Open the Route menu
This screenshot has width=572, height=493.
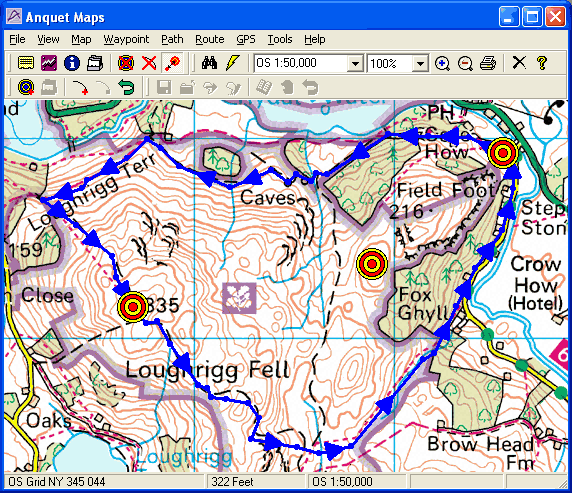click(210, 39)
